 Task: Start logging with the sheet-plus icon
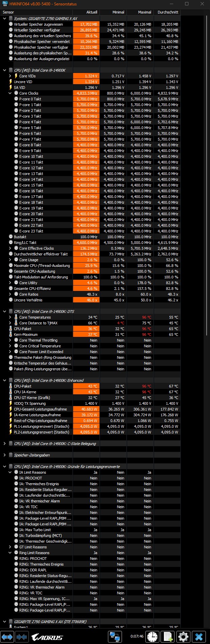point(168,637)
